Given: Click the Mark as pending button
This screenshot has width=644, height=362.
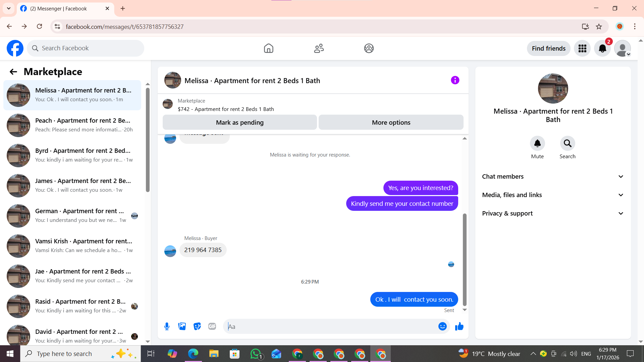Looking at the screenshot, I should (x=239, y=122).
